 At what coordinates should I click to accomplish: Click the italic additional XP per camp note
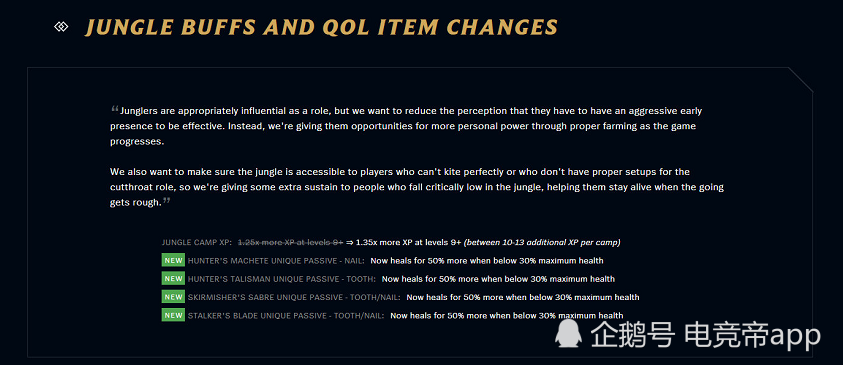(x=542, y=242)
